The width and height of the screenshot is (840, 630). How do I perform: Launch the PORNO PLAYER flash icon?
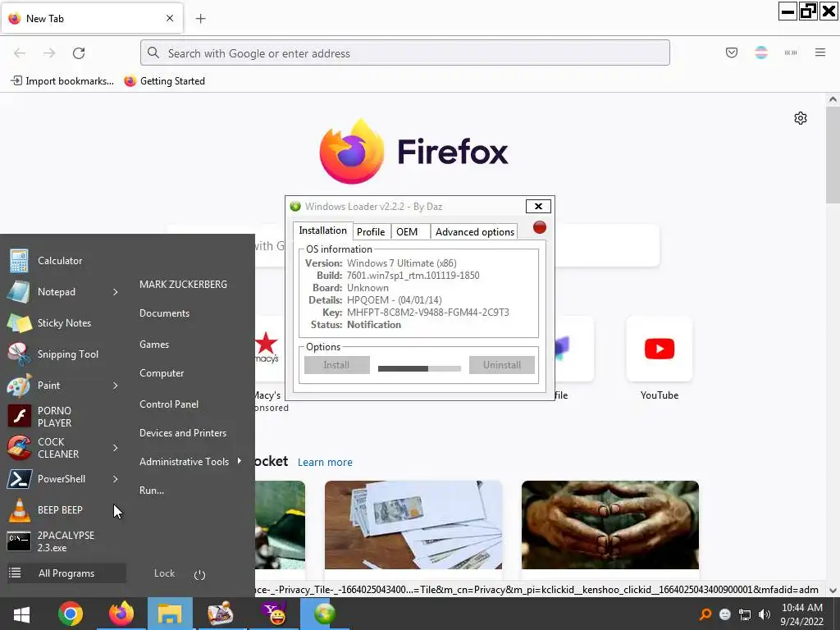point(20,416)
